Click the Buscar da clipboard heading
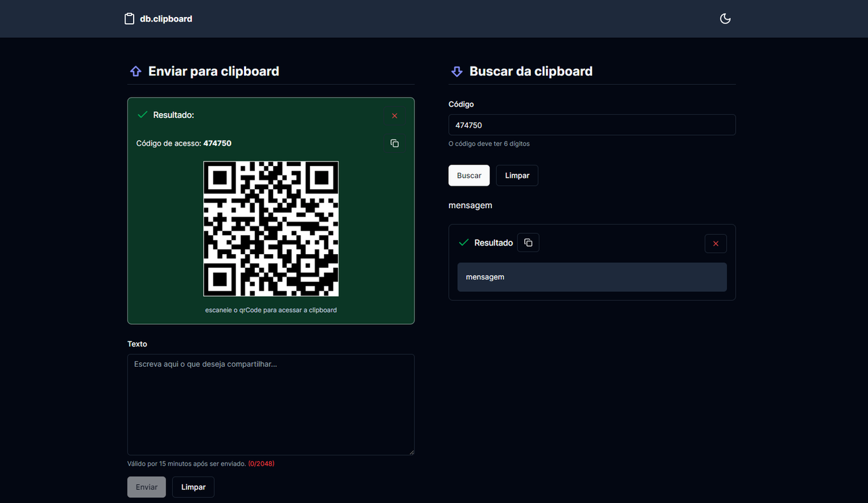The image size is (868, 503). tap(531, 71)
